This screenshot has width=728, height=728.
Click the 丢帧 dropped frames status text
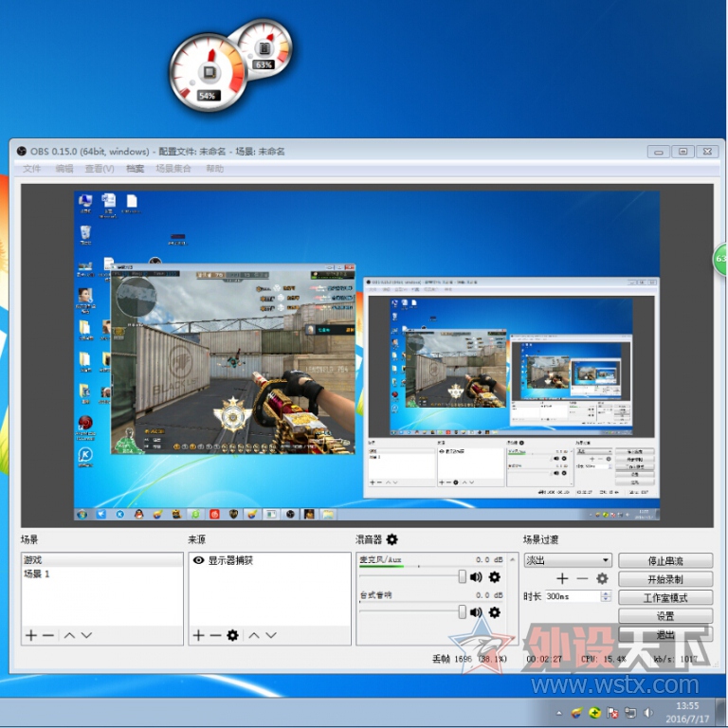click(469, 659)
